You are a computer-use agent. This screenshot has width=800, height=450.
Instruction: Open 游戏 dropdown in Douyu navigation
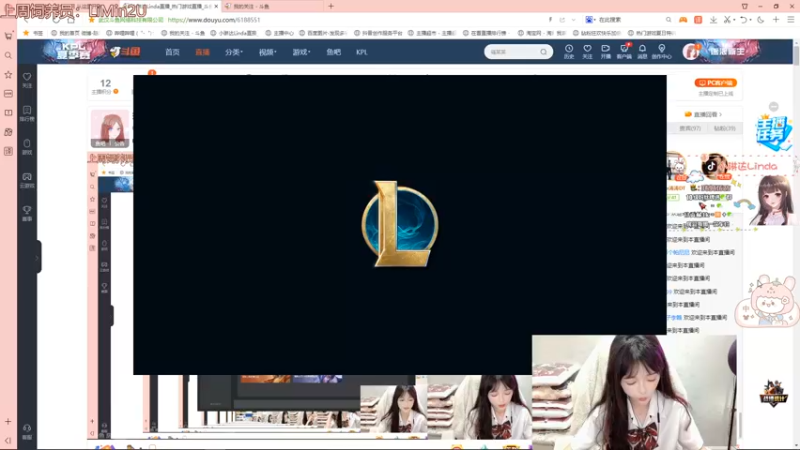coord(301,52)
